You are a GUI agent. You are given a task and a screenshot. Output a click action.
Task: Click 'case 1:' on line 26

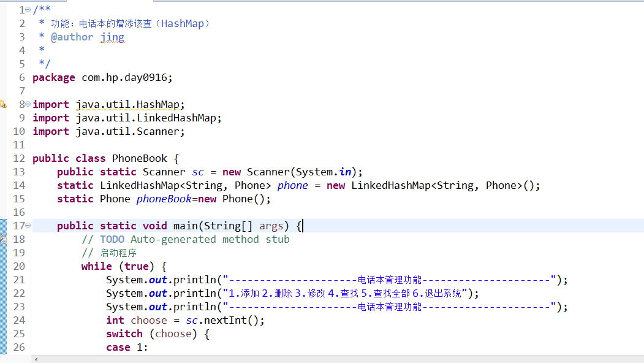click(127, 348)
